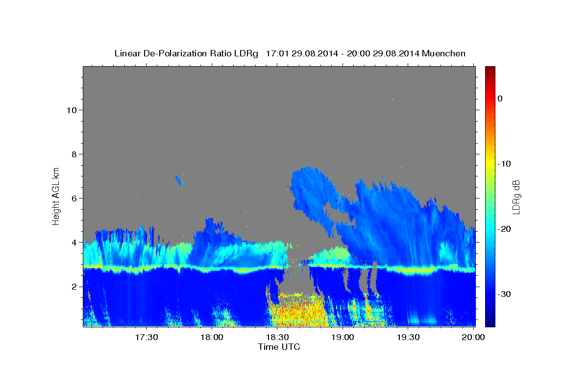Click the plot title 'Linear De-Polarization Ratio LDRg'
588x392 pixels.
click(186, 53)
